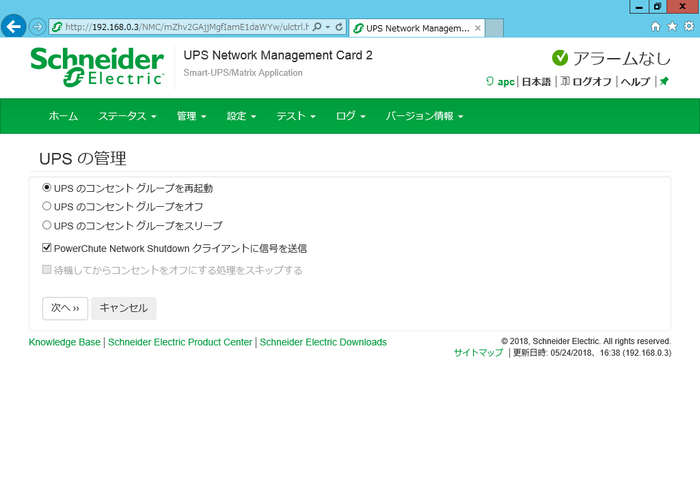The height and width of the screenshot is (497, 700).
Task: Click the URL address field
Action: 187,27
